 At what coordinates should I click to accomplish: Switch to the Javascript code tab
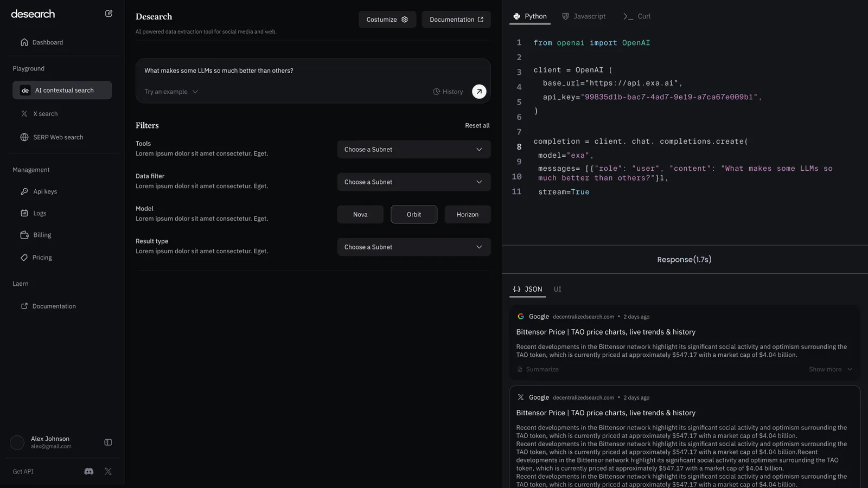pos(584,16)
